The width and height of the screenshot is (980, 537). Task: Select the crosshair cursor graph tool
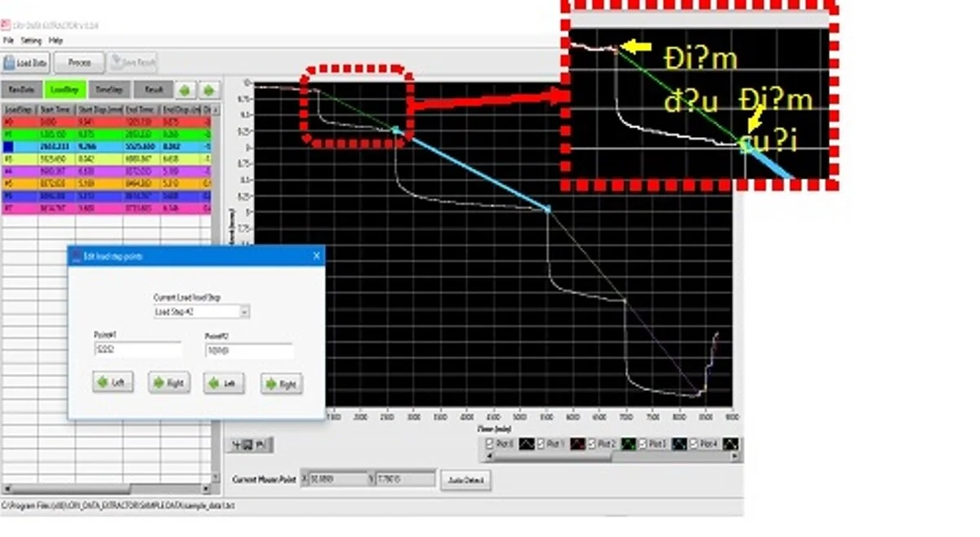coord(237,445)
